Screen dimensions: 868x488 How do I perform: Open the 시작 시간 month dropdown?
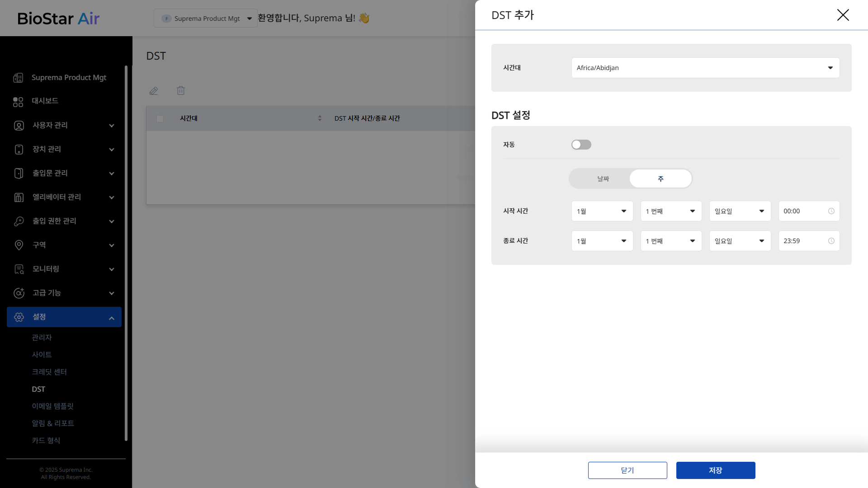point(602,211)
